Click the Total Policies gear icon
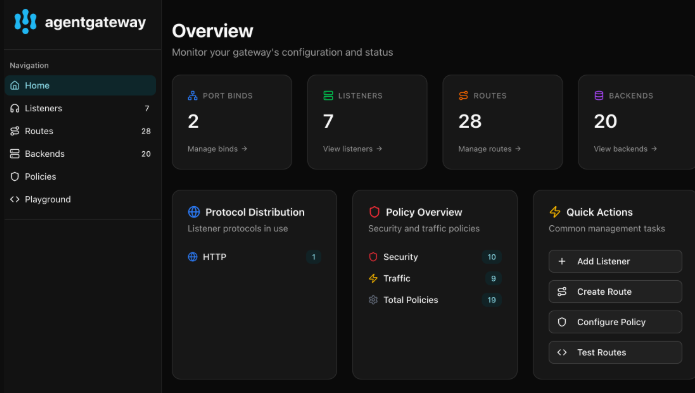 373,300
